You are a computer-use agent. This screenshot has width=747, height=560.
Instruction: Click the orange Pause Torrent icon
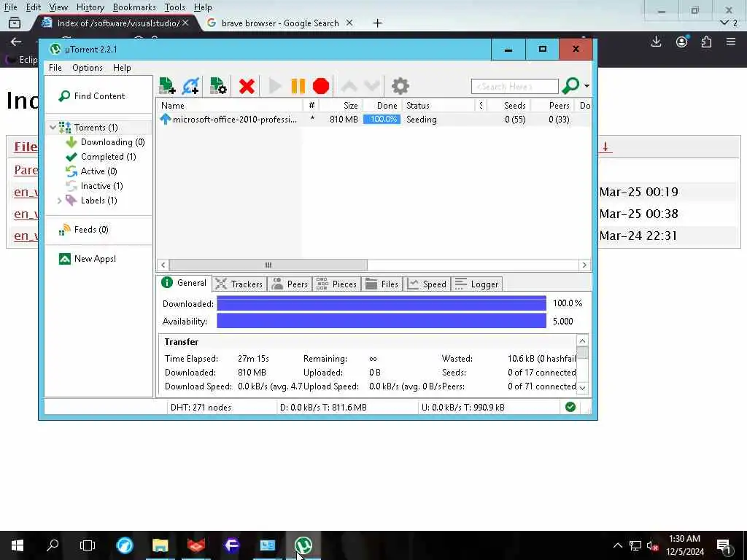click(x=298, y=86)
